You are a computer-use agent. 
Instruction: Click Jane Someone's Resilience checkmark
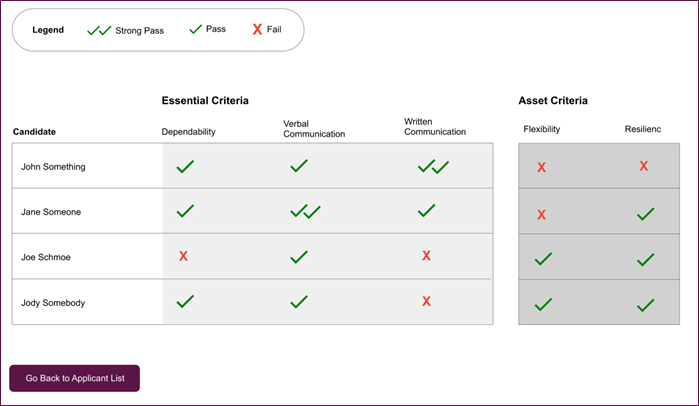coord(646,214)
